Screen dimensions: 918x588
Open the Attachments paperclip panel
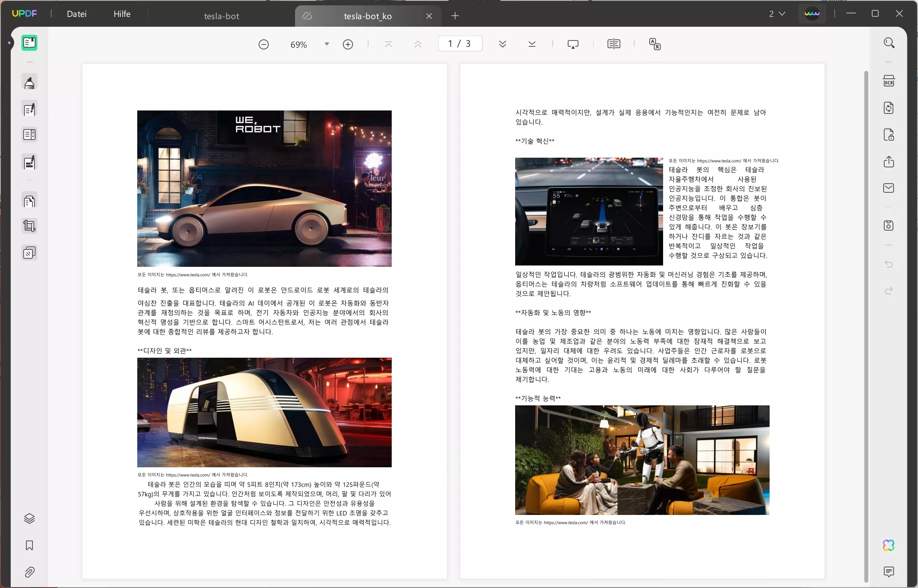(x=29, y=572)
